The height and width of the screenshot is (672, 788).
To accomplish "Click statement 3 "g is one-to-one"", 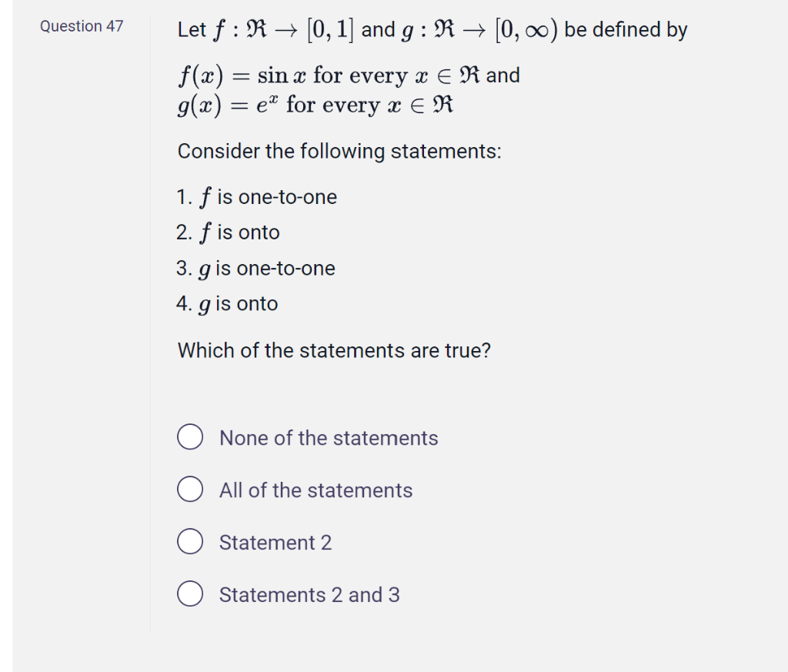I will coord(256,268).
